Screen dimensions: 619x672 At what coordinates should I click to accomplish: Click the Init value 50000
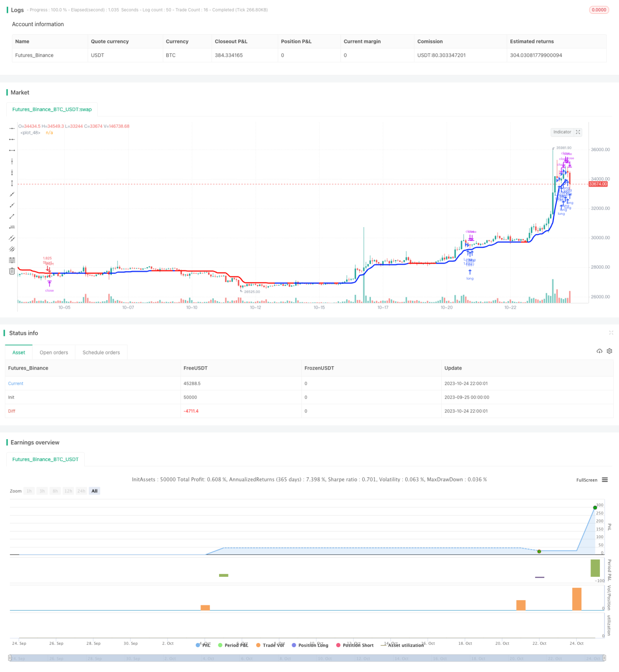tap(190, 397)
